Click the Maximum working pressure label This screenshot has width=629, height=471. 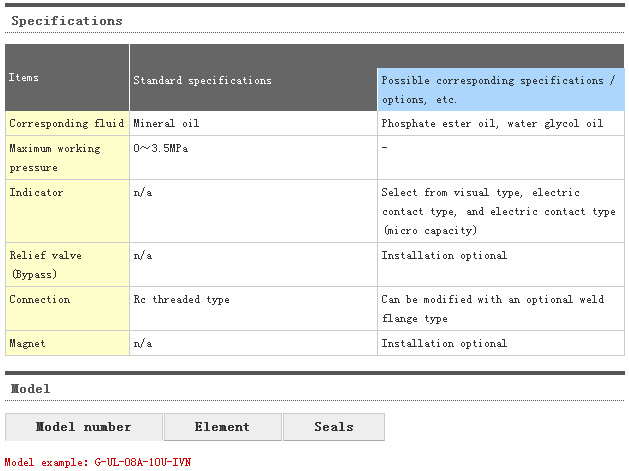pos(55,158)
